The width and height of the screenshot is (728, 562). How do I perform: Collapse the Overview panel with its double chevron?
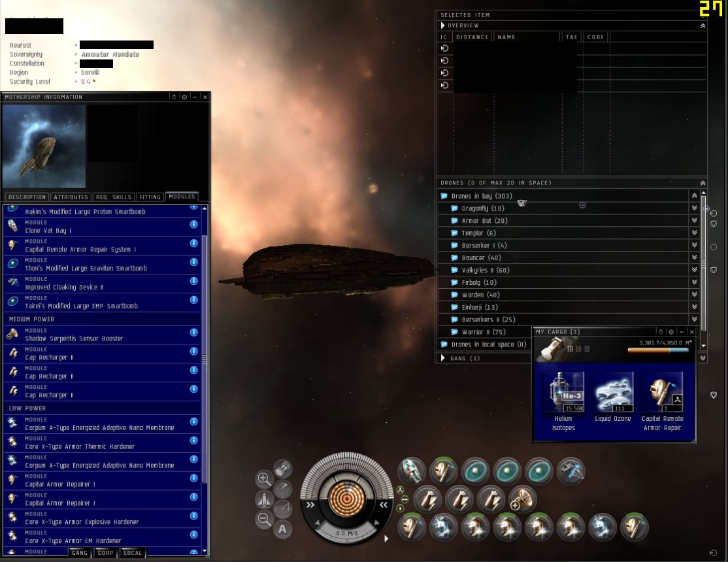[703, 26]
